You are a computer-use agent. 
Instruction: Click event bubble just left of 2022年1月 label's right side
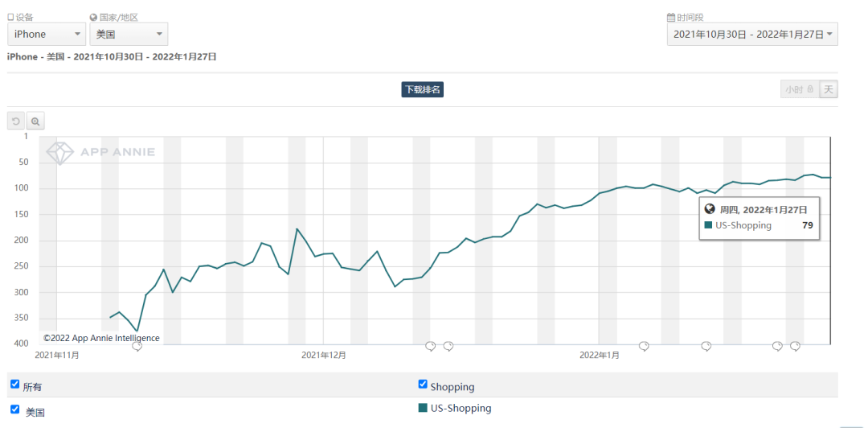click(x=644, y=346)
